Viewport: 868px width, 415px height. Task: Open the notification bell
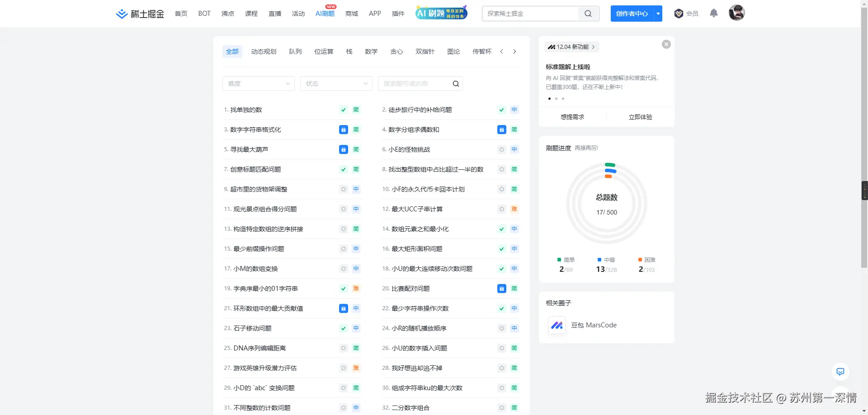(x=713, y=13)
